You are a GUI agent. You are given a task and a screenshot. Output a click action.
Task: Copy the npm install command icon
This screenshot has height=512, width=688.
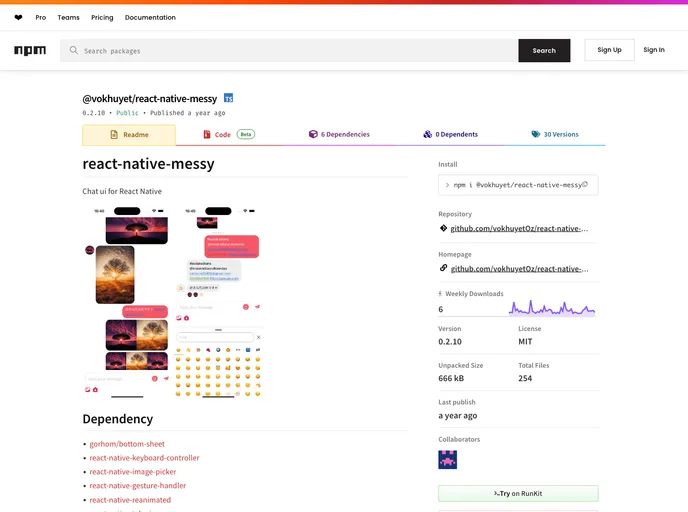tap(585, 185)
